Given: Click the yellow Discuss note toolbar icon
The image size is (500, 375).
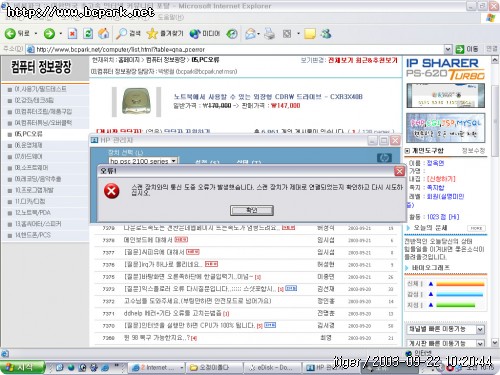Looking at the screenshot, I should (x=310, y=34).
